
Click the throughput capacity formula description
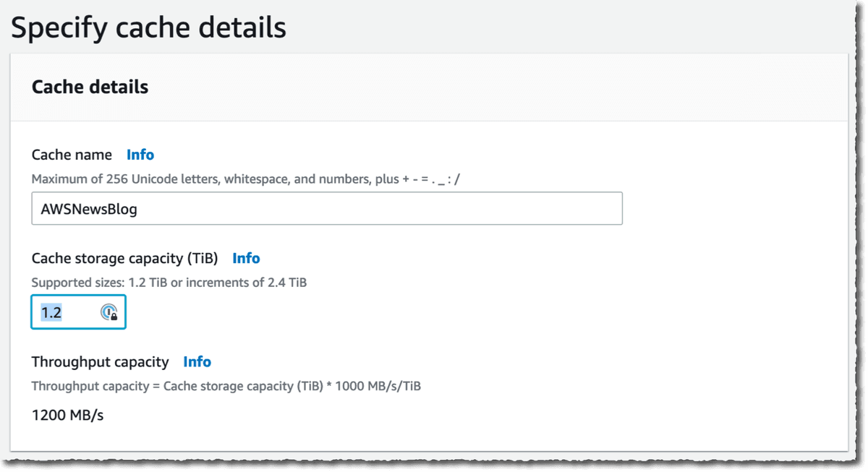226,386
